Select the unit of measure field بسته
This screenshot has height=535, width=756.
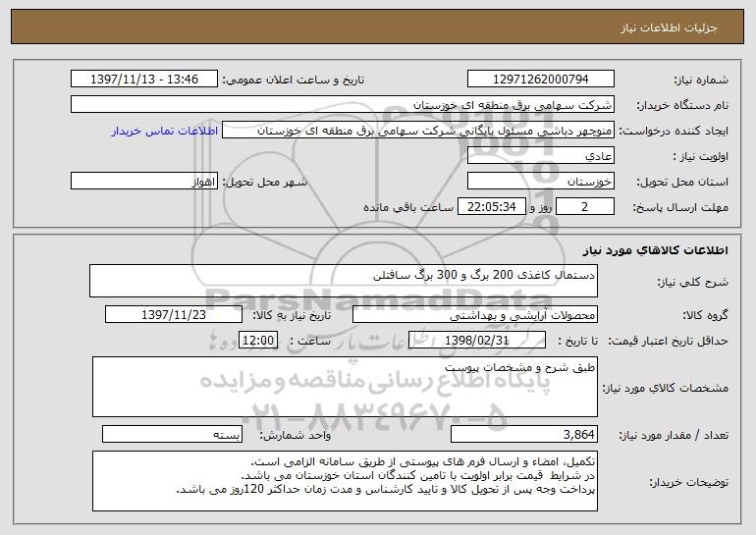172,434
